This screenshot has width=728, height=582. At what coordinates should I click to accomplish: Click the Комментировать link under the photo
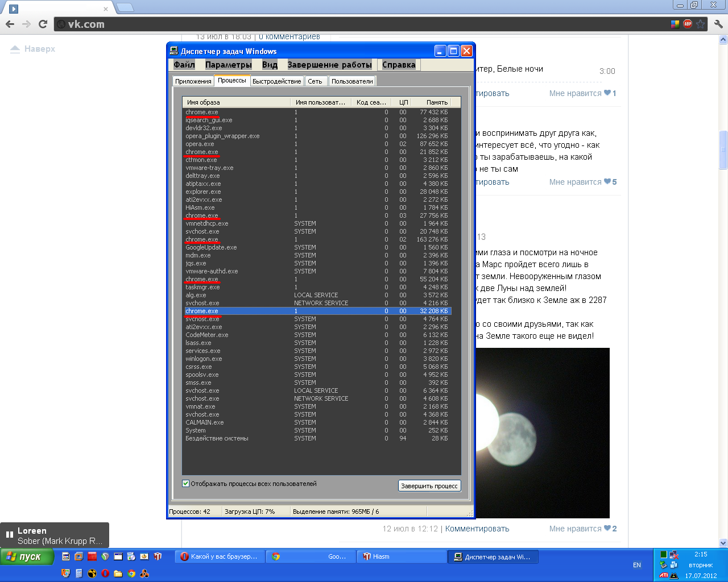click(x=477, y=529)
